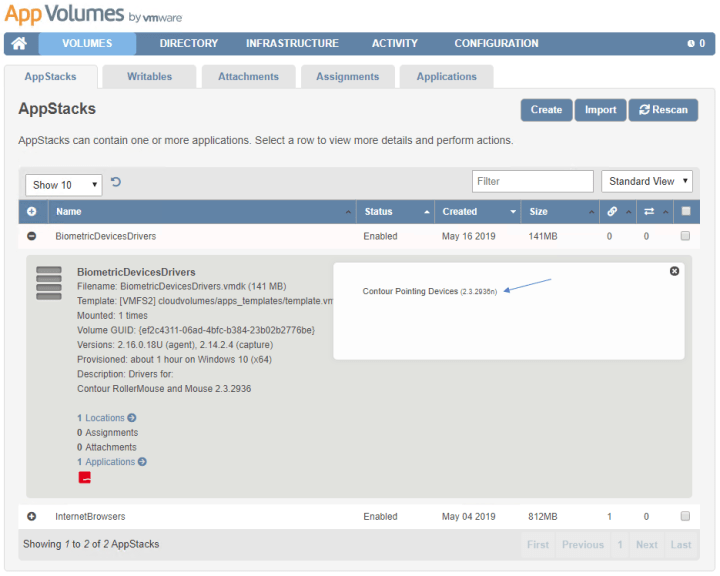The image size is (720, 576).
Task: Click the Home icon in navigation bar
Action: (19, 43)
